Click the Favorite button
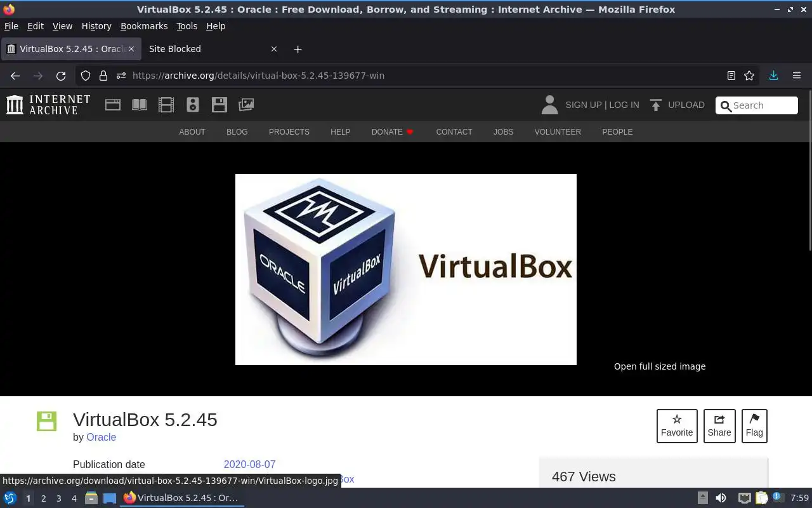812x508 pixels. [677, 426]
